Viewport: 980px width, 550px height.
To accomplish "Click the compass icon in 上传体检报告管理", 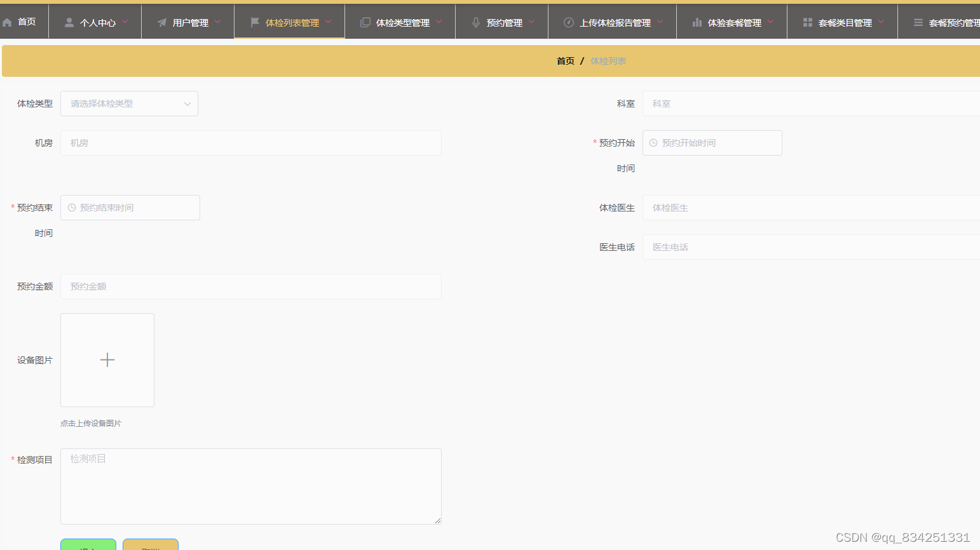I will [569, 22].
